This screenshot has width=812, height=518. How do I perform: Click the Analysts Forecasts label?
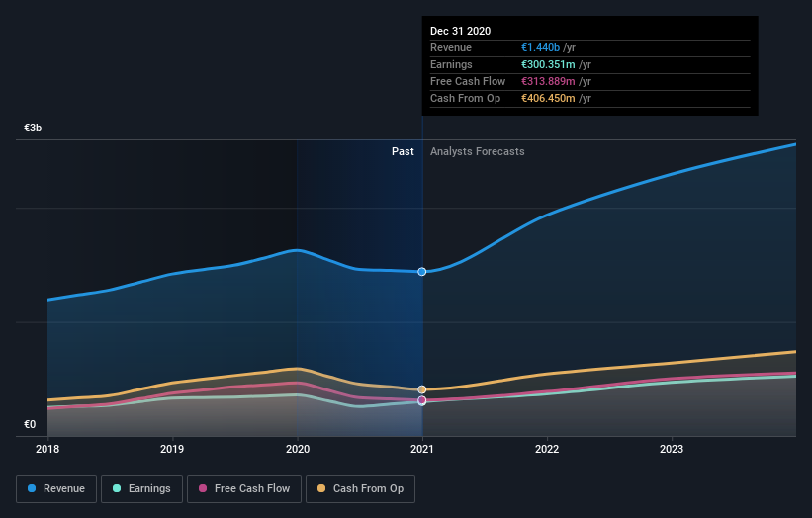(478, 151)
